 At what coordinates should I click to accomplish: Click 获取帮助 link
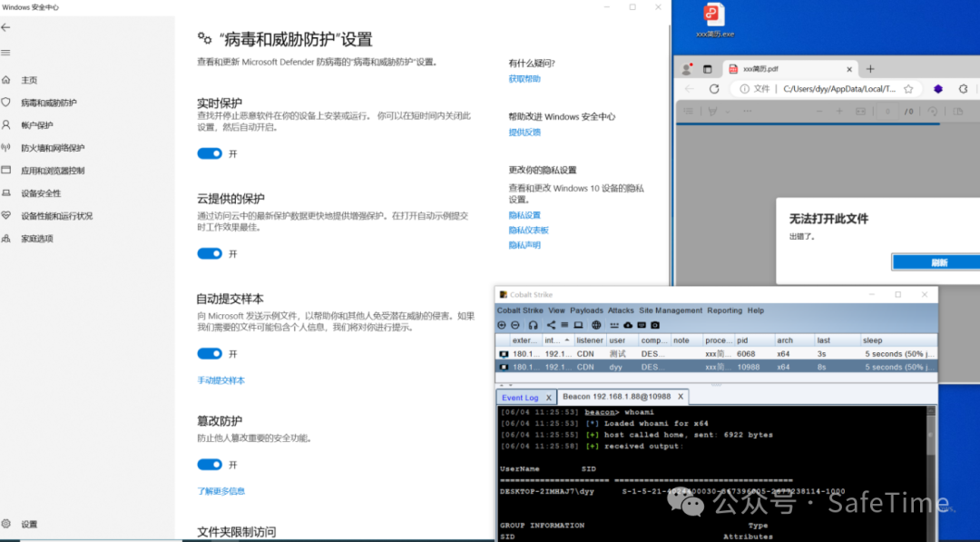coord(524,79)
